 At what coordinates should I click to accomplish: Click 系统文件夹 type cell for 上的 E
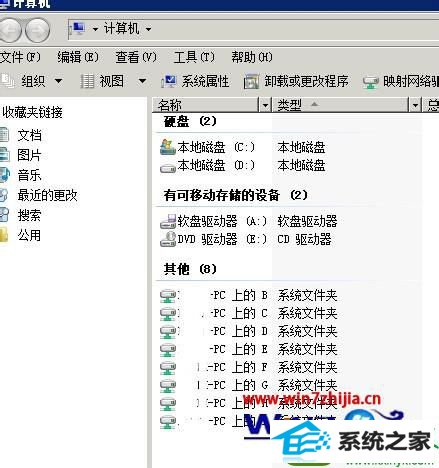click(x=307, y=349)
